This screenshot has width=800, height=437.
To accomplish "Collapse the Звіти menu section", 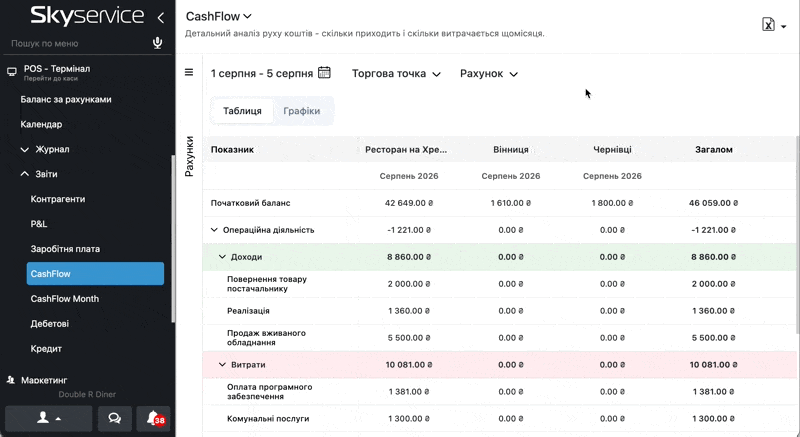I will click(39, 174).
